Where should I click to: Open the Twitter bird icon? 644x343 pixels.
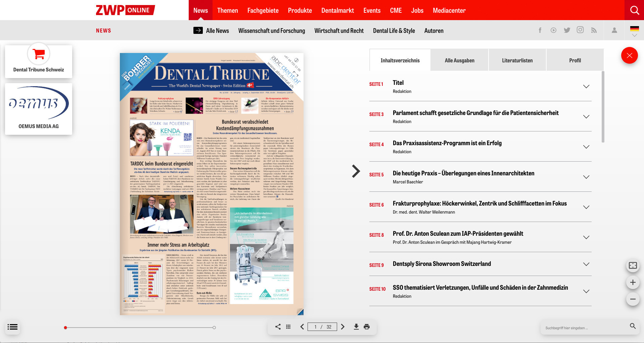[x=567, y=30]
